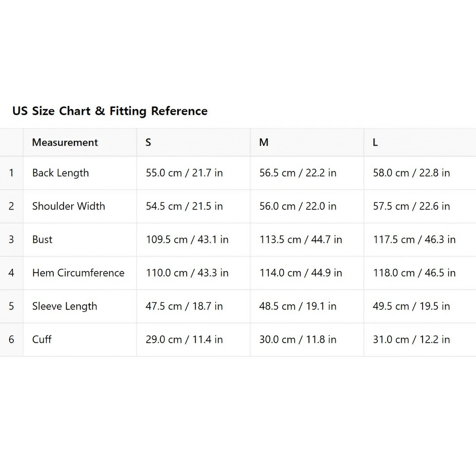Select the S size column header

point(193,142)
